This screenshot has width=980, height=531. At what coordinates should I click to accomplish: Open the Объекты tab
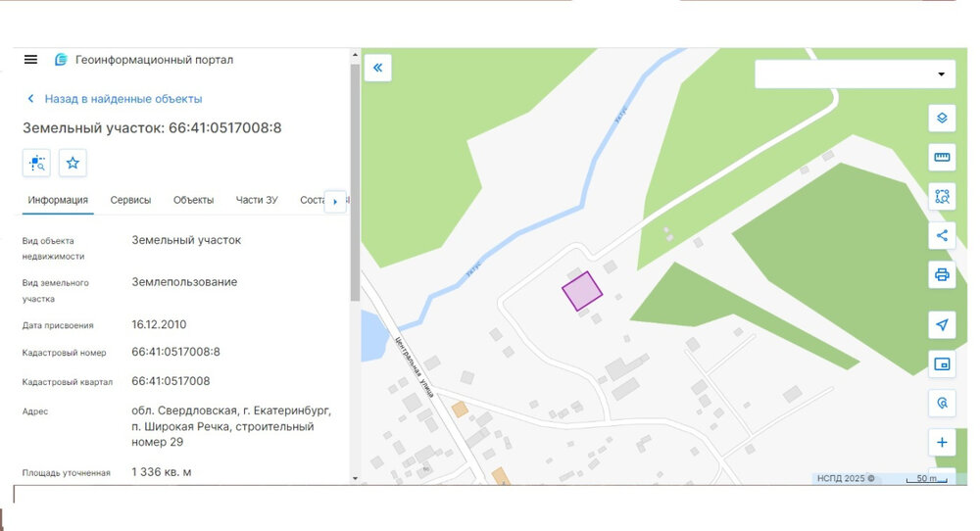pyautogui.click(x=193, y=200)
